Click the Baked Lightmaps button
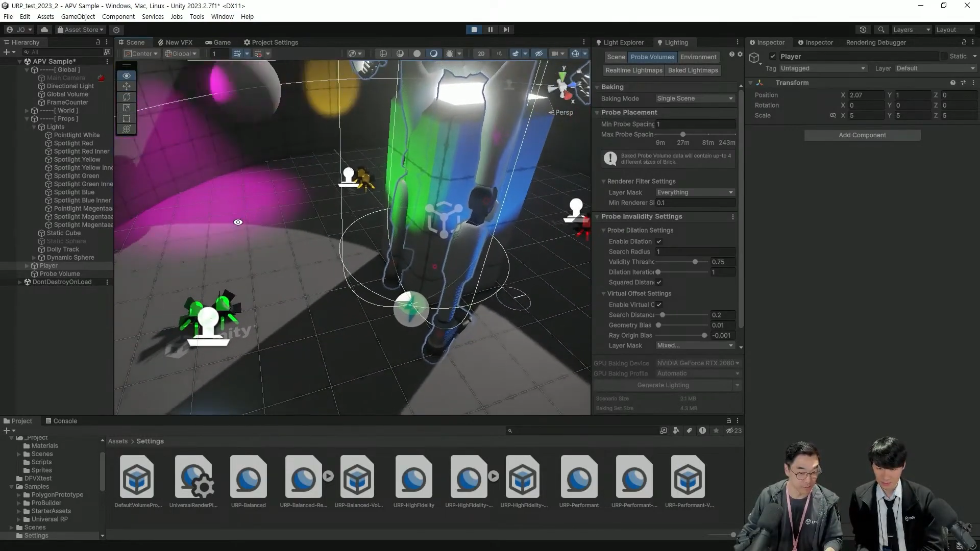 coord(693,70)
